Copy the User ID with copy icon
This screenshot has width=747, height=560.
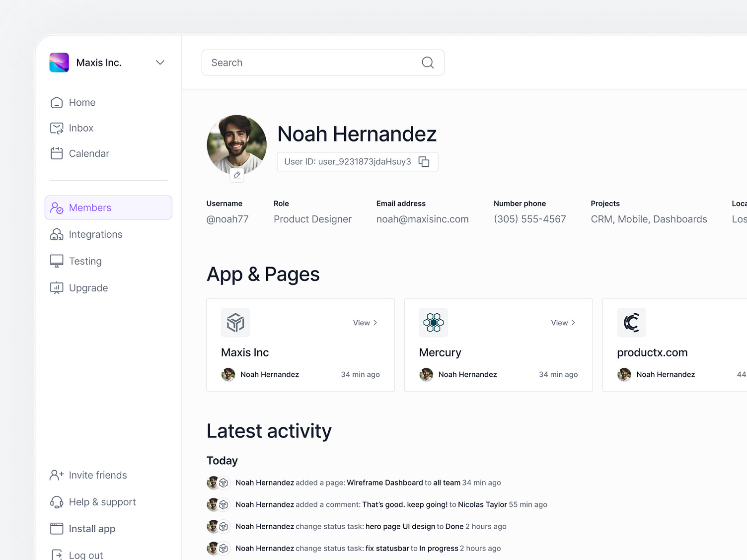coord(424,162)
